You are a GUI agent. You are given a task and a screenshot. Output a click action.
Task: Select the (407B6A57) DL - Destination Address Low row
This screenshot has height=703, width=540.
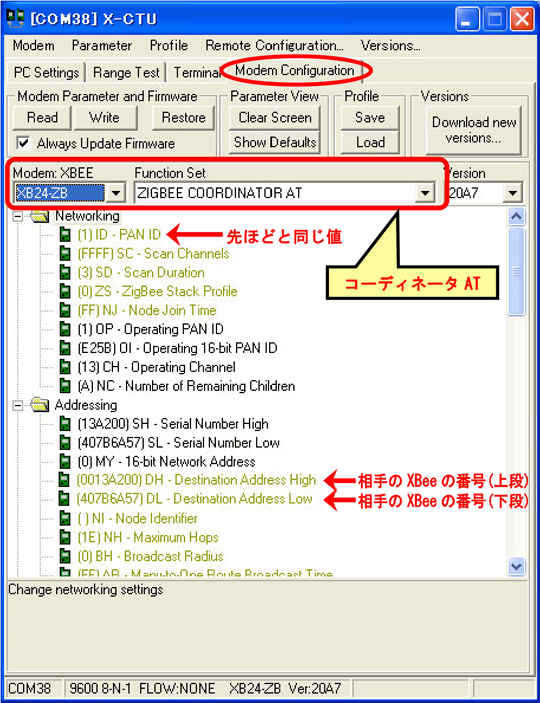point(194,499)
